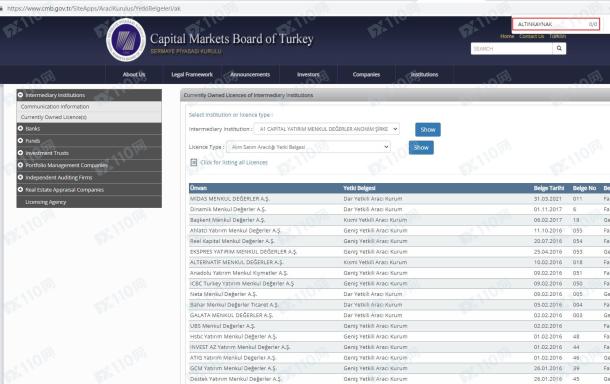Select row Anadolu Yatırım Menkul Kıymetler A.Ş.
This screenshot has width=610, height=384.
[399, 273]
